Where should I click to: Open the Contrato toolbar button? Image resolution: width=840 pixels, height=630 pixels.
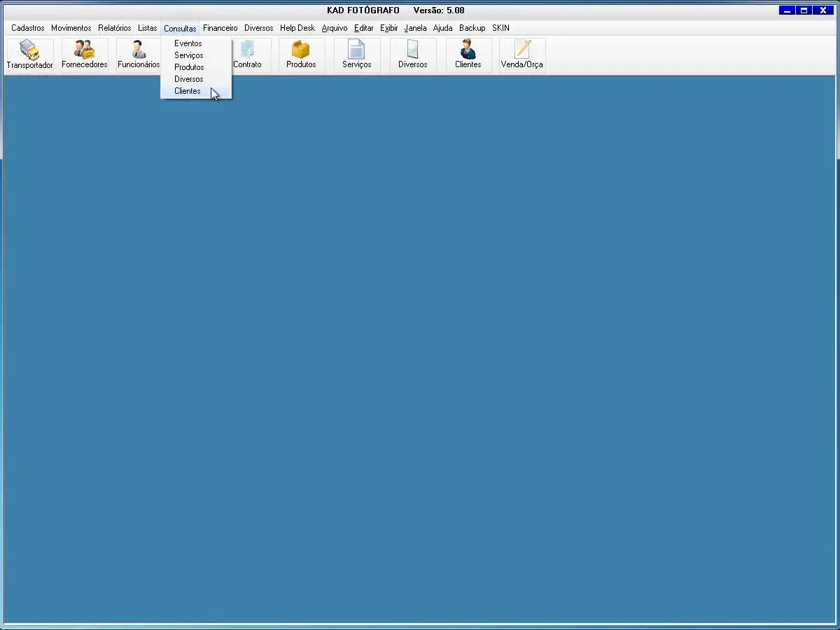[247, 55]
